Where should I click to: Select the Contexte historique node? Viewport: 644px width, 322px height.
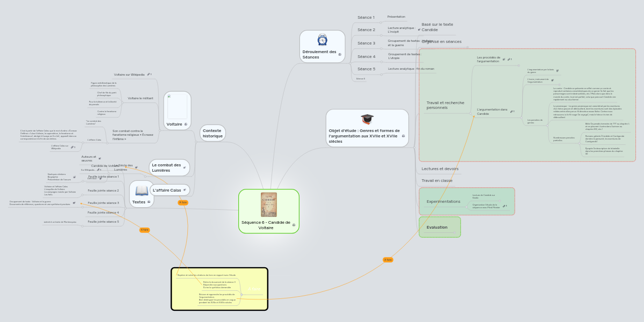coord(213,134)
